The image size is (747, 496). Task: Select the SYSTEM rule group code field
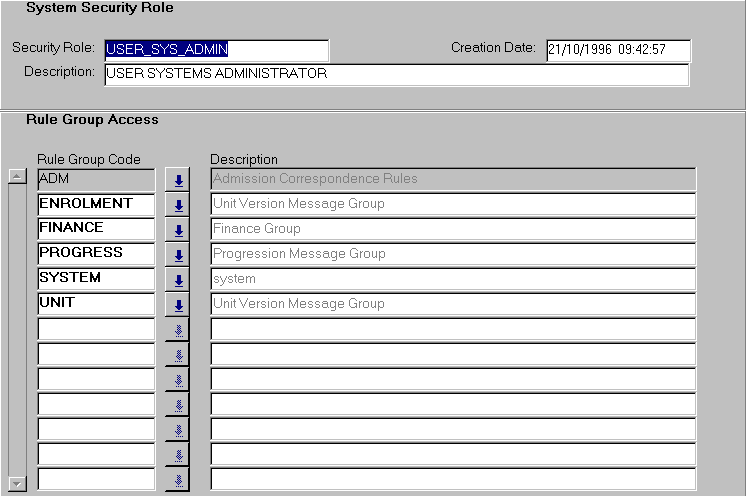(96, 279)
